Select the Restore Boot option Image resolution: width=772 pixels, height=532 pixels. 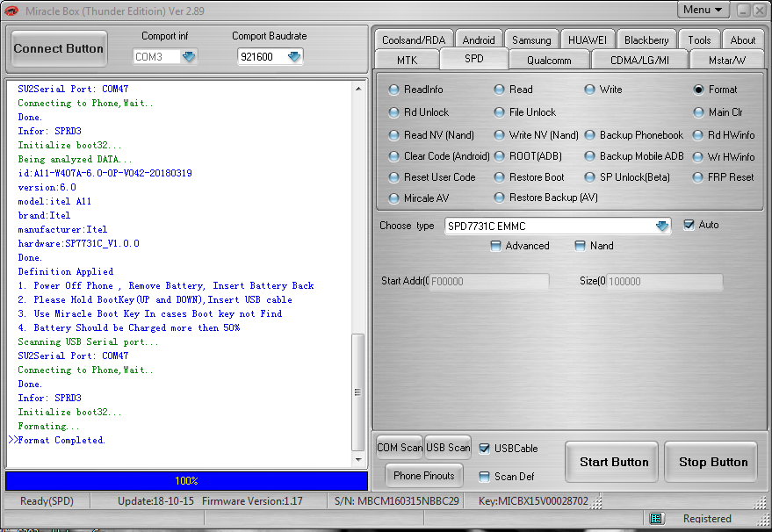point(530,177)
